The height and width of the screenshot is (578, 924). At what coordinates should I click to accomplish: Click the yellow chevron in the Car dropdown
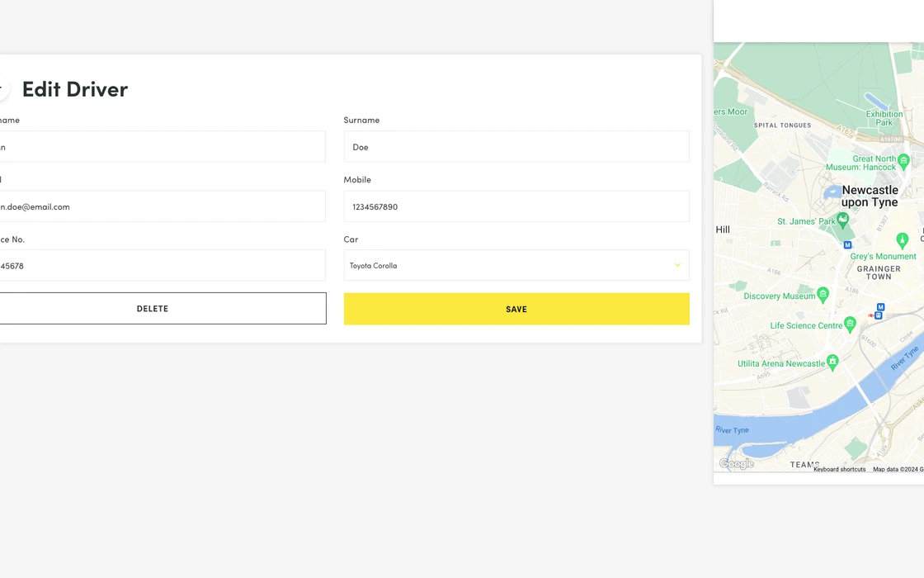coord(677,265)
